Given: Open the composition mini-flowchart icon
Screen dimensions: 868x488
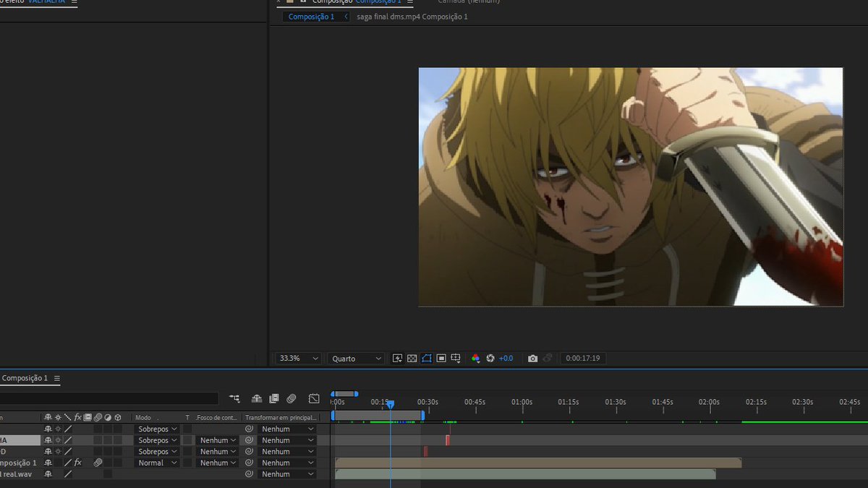Looking at the screenshot, I should coord(234,398).
